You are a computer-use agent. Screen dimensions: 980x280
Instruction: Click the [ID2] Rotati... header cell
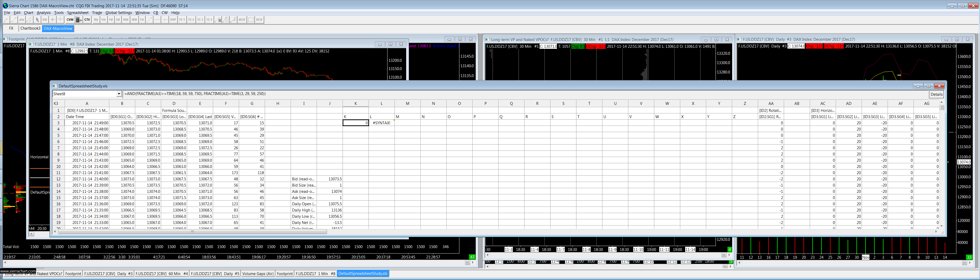pyautogui.click(x=771, y=110)
